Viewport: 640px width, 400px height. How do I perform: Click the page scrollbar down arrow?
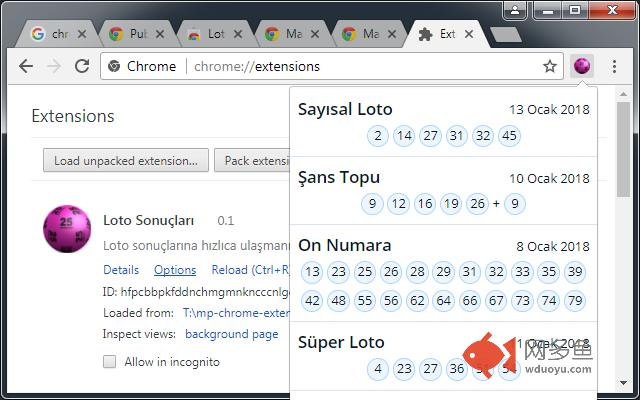(x=623, y=383)
